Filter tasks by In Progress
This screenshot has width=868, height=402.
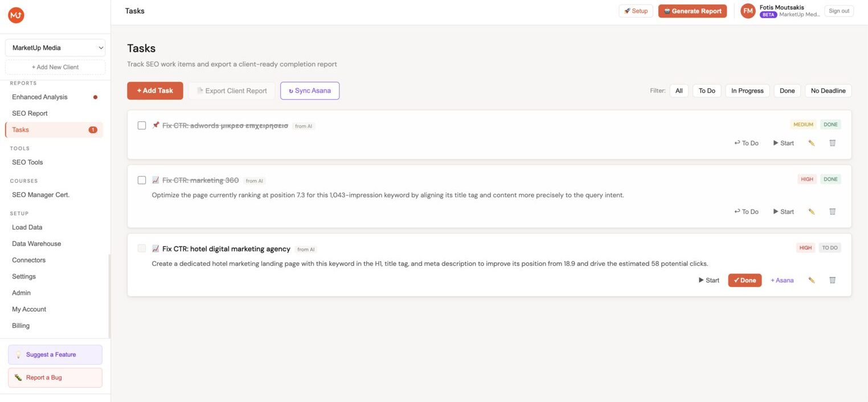(x=747, y=91)
